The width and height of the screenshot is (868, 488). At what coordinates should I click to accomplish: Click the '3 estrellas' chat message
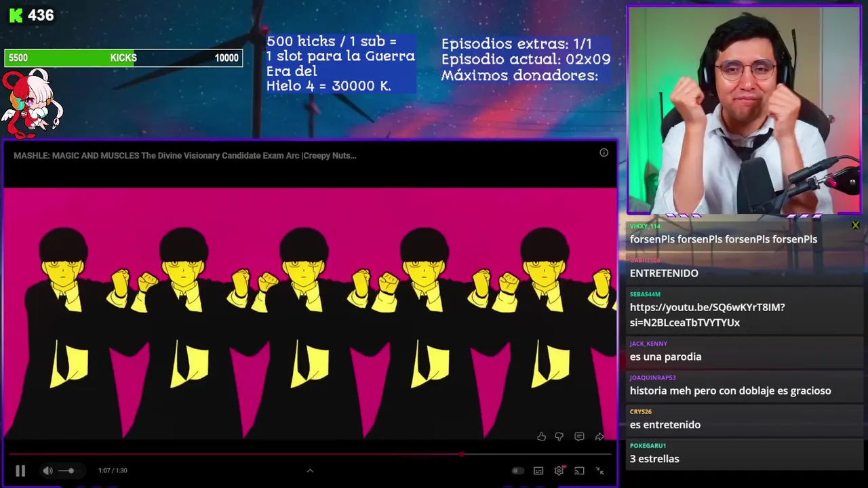click(654, 459)
